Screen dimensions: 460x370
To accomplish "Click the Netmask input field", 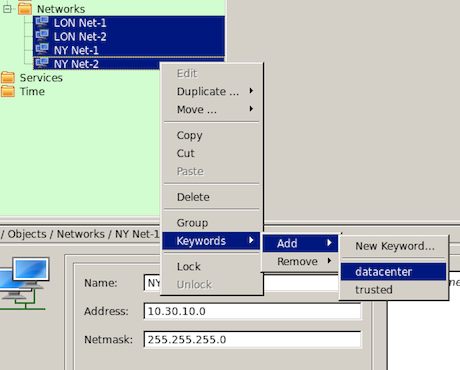I will 252,339.
